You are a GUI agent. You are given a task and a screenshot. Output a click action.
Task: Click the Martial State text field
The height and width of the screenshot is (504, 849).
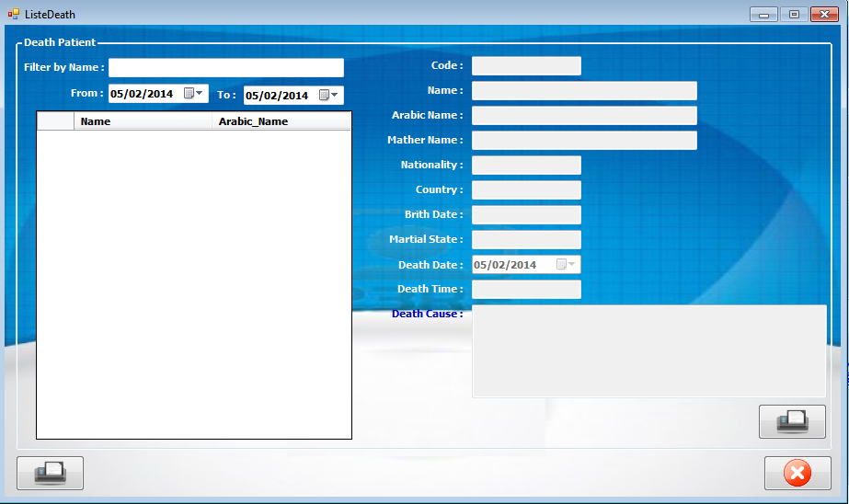coord(526,240)
